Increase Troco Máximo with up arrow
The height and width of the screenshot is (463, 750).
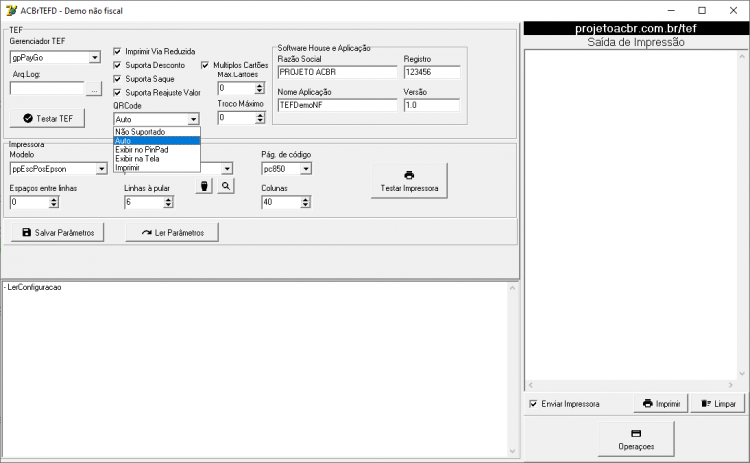coord(260,115)
